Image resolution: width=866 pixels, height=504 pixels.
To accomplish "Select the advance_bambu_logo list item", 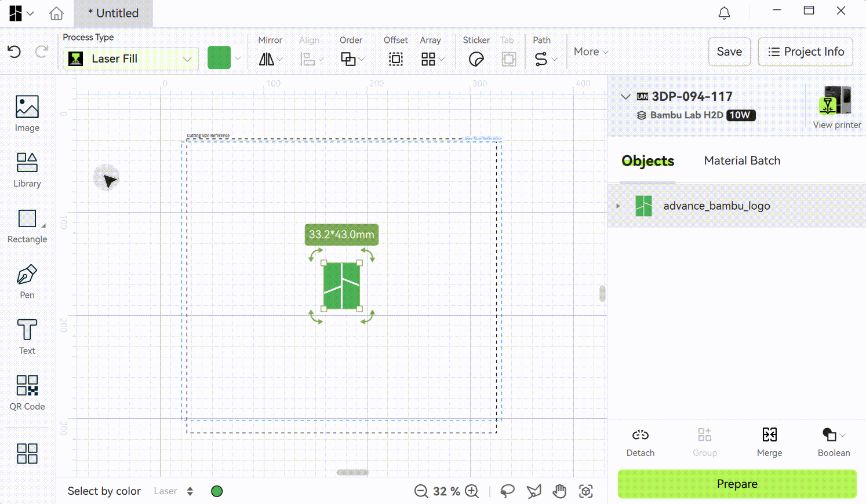I will (737, 206).
